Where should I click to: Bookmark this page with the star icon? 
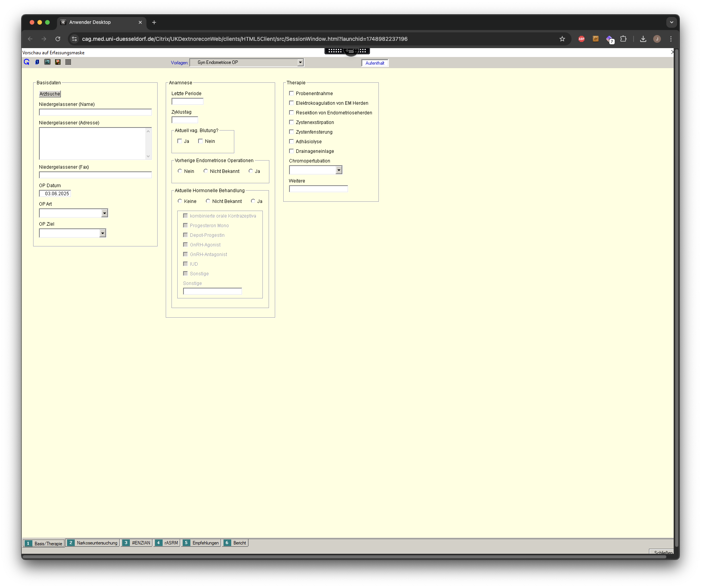pyautogui.click(x=562, y=39)
